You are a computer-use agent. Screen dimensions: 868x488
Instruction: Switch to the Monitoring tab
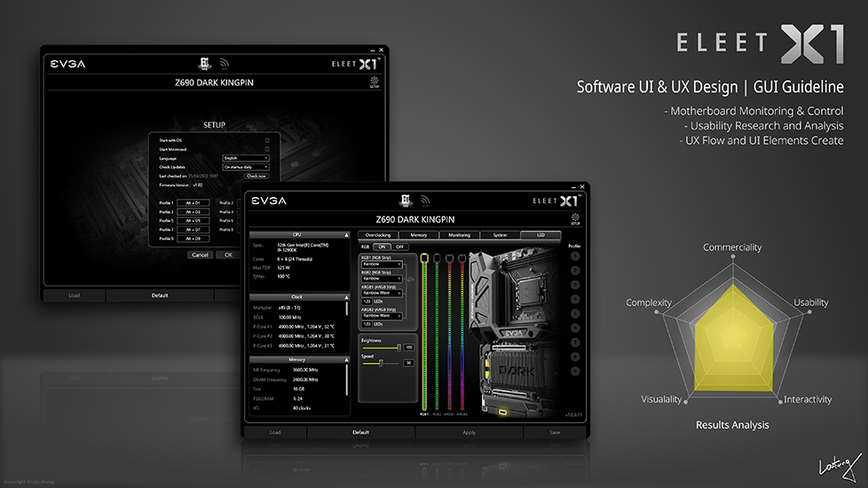pyautogui.click(x=459, y=235)
